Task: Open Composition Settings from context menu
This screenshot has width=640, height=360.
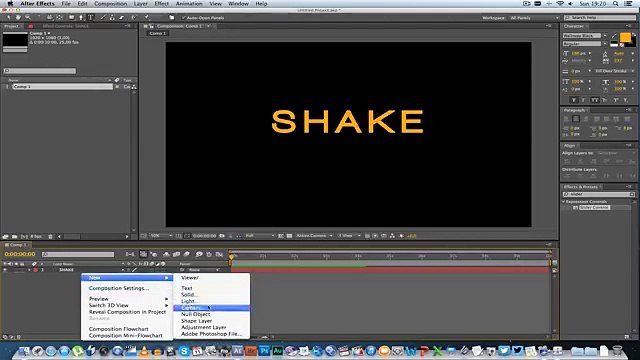Action: coord(119,288)
